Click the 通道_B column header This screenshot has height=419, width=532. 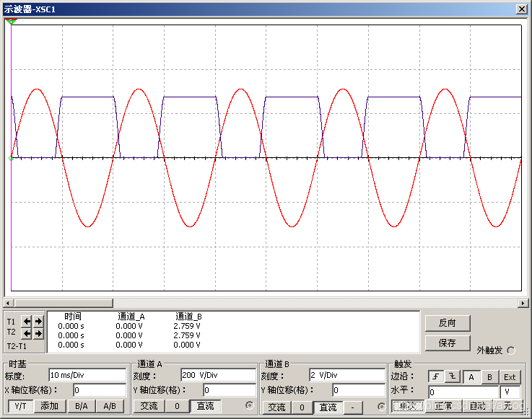[x=188, y=317]
